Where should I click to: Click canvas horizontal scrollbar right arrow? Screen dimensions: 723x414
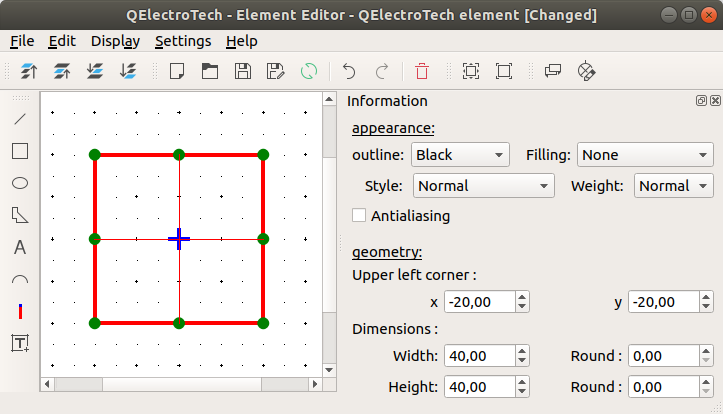pyautogui.click(x=315, y=384)
